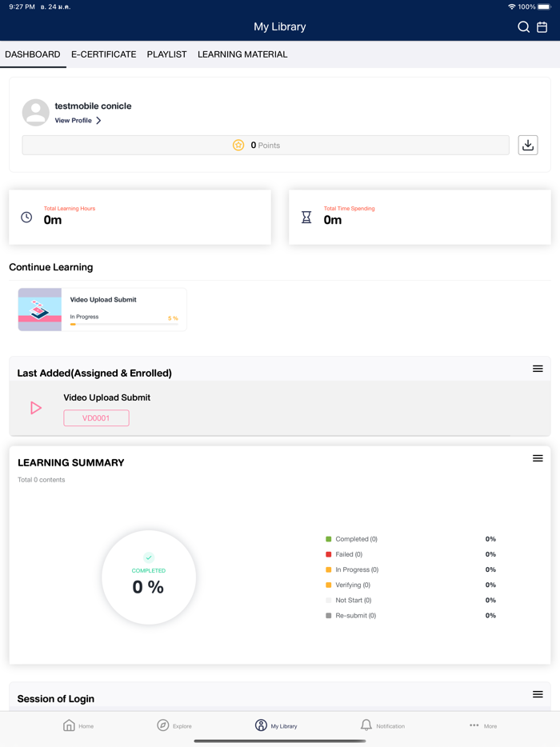Open the Video Upload Submit course thumbnail

click(x=40, y=310)
